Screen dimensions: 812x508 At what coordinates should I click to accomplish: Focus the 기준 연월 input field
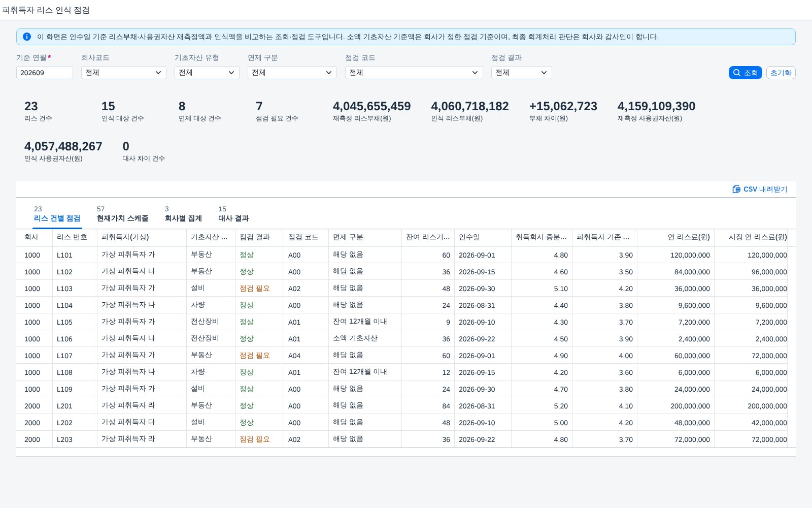(45, 73)
